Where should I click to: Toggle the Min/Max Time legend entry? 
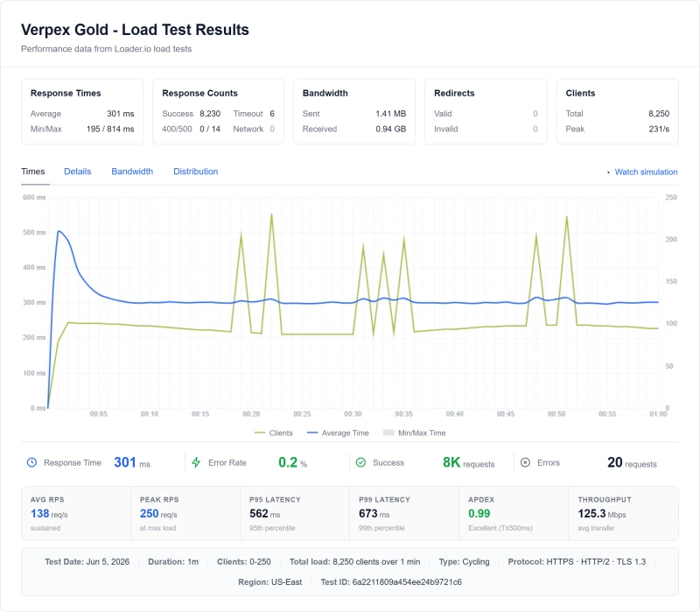[x=414, y=433]
